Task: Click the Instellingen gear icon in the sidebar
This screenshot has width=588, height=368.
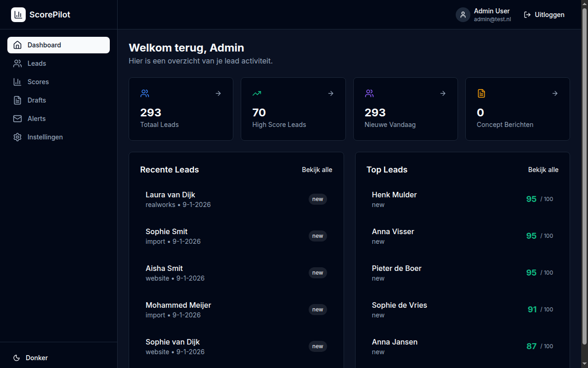Action: point(17,137)
